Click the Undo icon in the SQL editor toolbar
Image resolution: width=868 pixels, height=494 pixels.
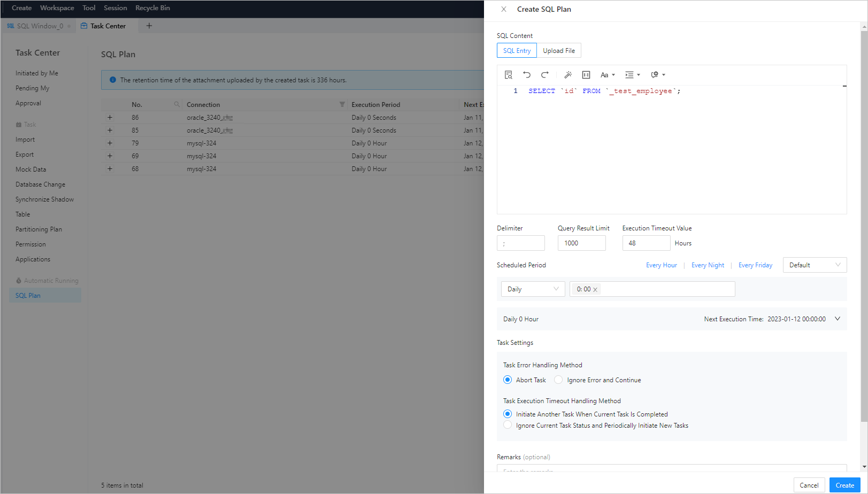(x=527, y=74)
